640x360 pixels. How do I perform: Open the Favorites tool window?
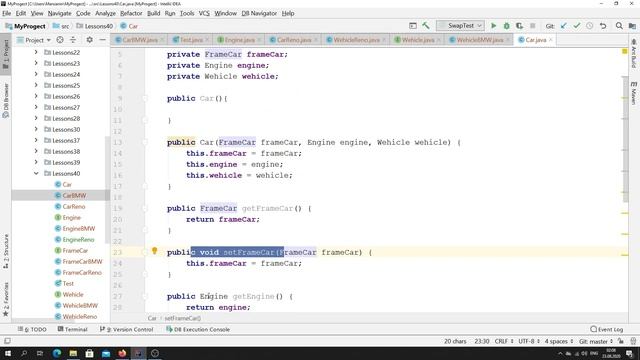point(6,299)
